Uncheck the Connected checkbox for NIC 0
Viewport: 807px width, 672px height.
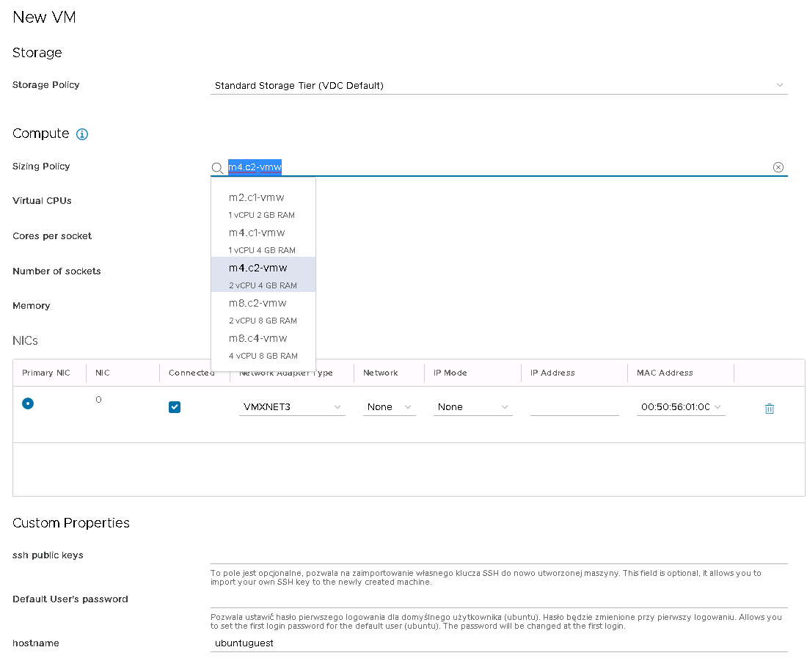click(x=175, y=407)
